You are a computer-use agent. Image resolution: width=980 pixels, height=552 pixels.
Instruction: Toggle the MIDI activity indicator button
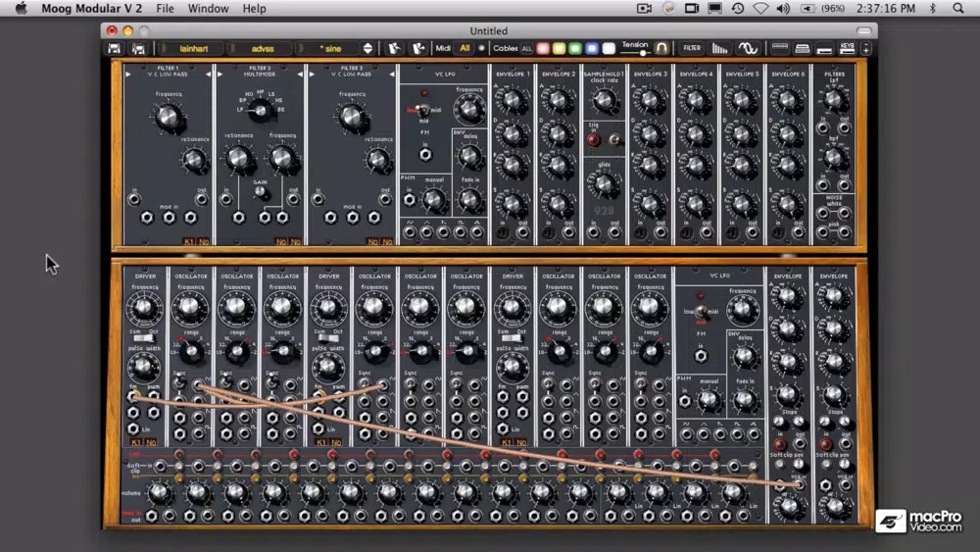(x=481, y=48)
